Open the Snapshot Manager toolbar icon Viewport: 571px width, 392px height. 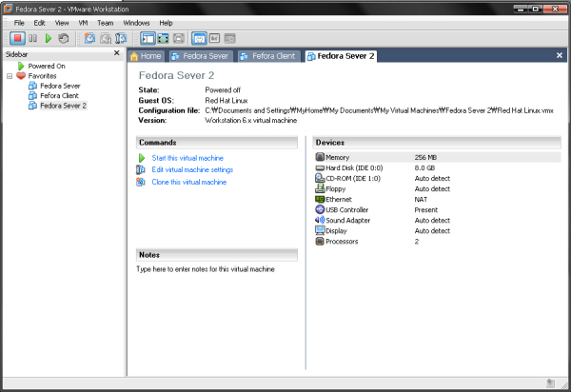121,38
